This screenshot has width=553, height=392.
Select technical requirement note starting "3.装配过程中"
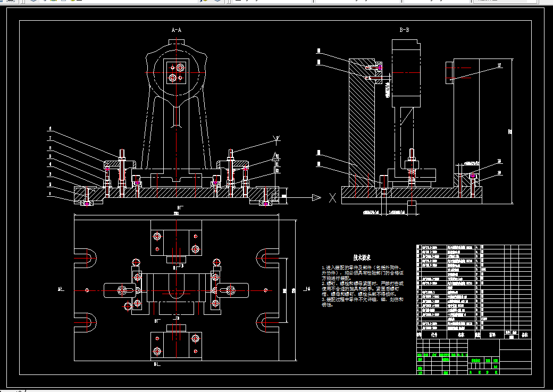362,302
